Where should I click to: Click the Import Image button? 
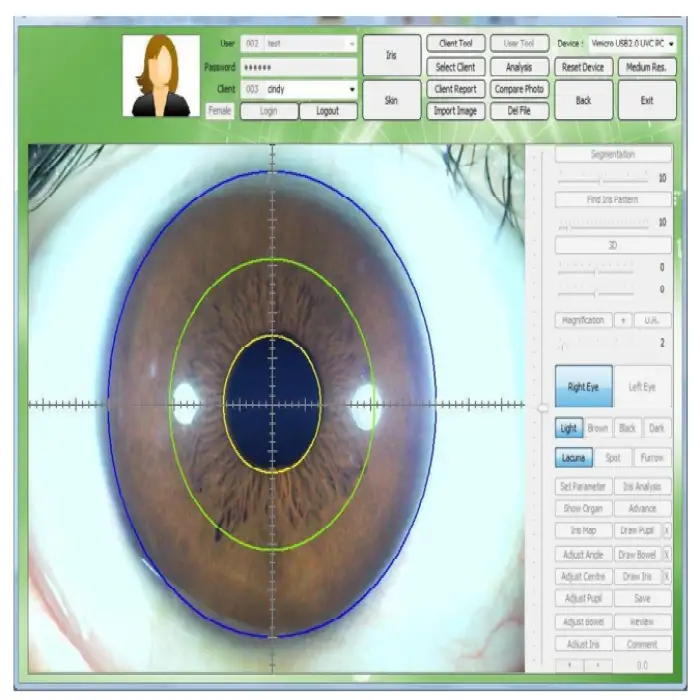455,111
